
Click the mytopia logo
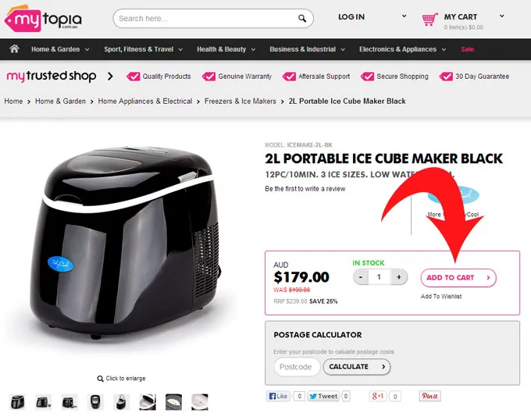coord(43,19)
